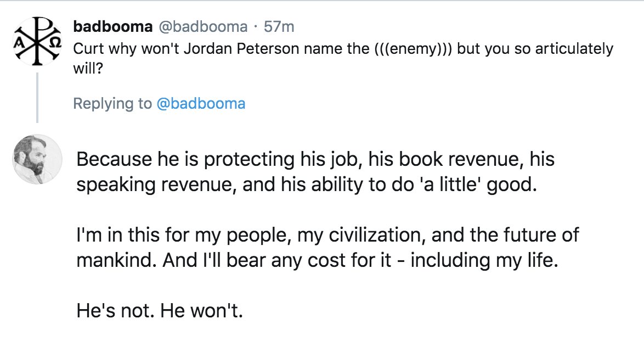
Task: Click the bold badbooma display name
Action: (x=112, y=26)
